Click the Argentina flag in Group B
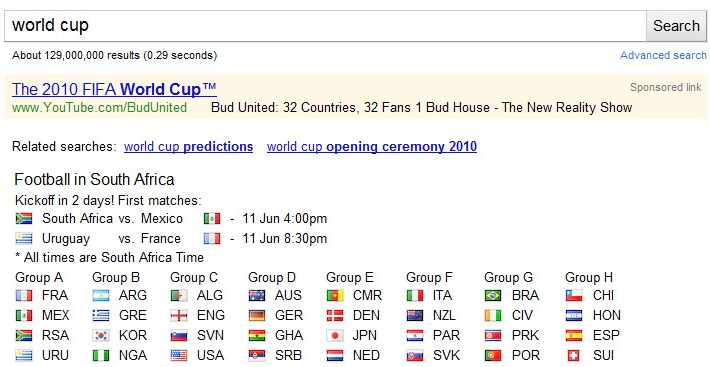This screenshot has height=367, width=710. click(x=101, y=296)
